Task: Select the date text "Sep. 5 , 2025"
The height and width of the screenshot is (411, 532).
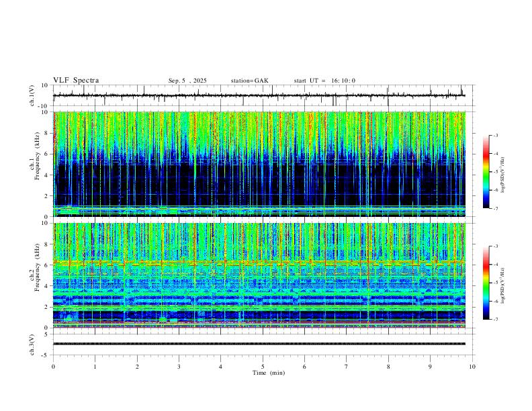Action: coord(187,81)
